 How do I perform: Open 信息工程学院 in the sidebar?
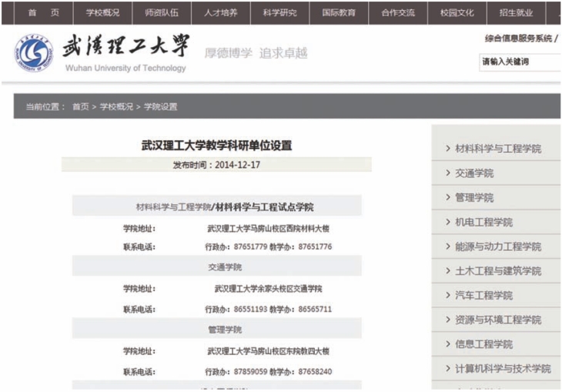pos(484,344)
